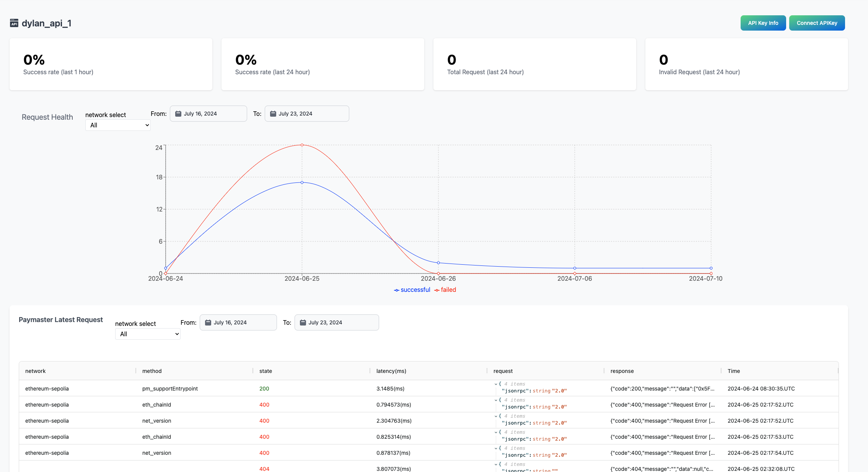The height and width of the screenshot is (472, 868).
Task: Toggle the successful series in chart legend
Action: click(412, 290)
